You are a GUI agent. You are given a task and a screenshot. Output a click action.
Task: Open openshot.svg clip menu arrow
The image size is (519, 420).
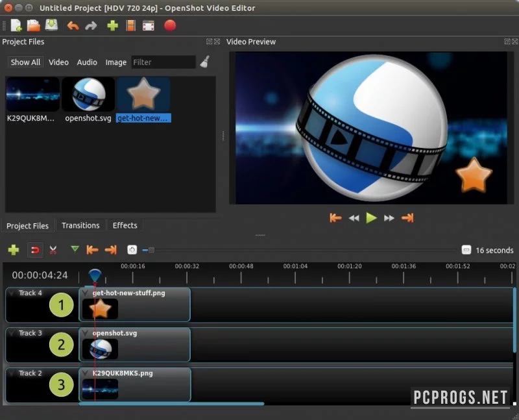pyautogui.click(x=86, y=333)
